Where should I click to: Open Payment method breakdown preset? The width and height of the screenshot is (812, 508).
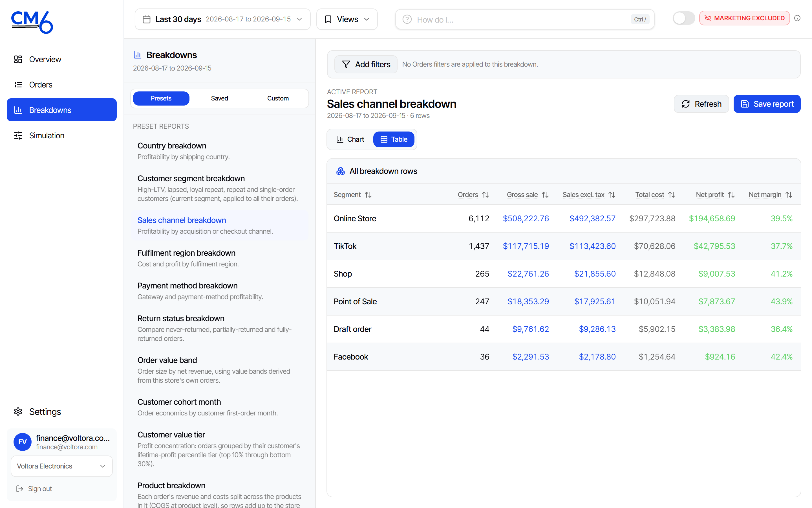(x=219, y=291)
